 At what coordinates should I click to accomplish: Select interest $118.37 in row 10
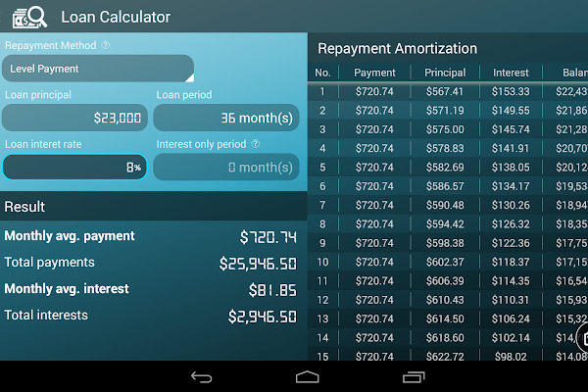pos(511,262)
